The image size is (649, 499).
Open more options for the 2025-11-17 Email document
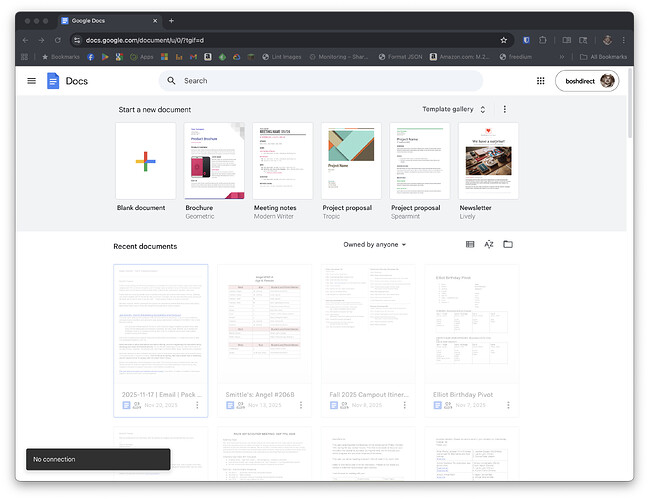click(197, 405)
